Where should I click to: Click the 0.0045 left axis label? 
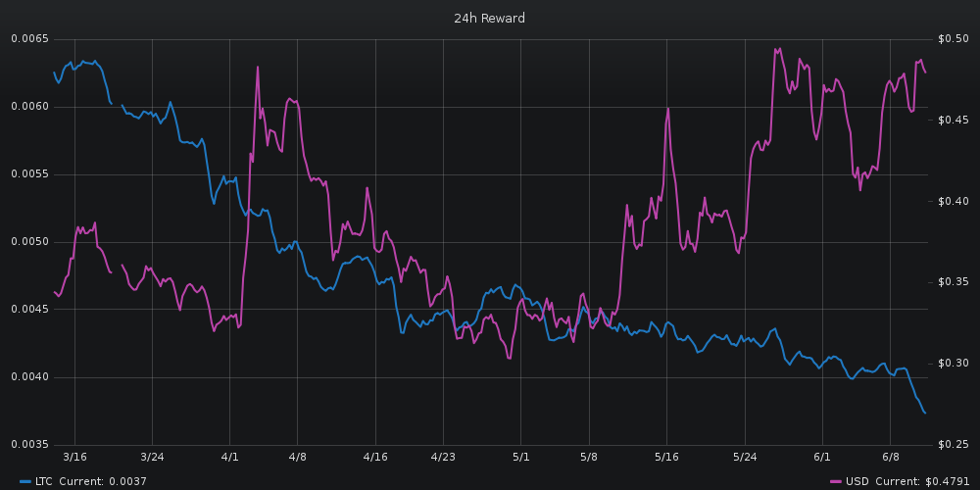[x=30, y=310]
